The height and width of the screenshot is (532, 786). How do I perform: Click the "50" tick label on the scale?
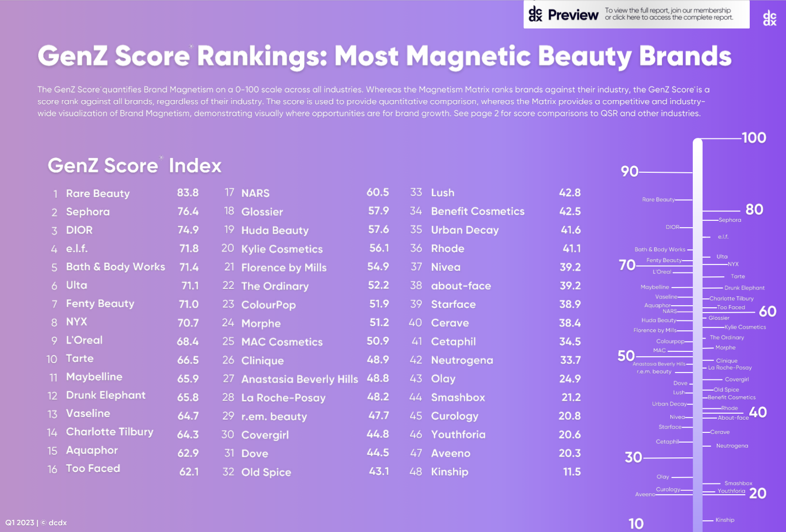[x=626, y=356]
